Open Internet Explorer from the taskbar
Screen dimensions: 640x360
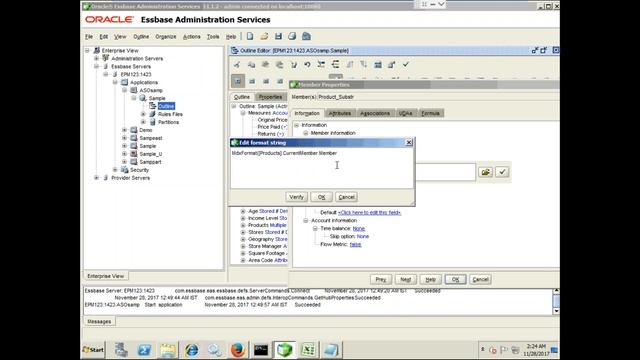pos(191,350)
